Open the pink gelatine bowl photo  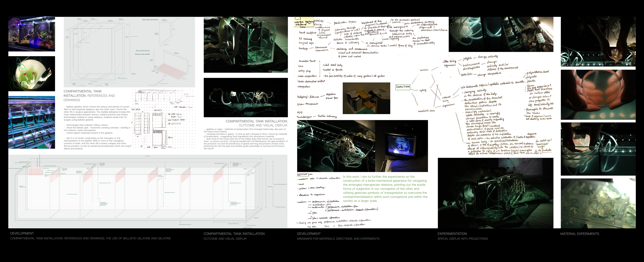[x=598, y=95]
